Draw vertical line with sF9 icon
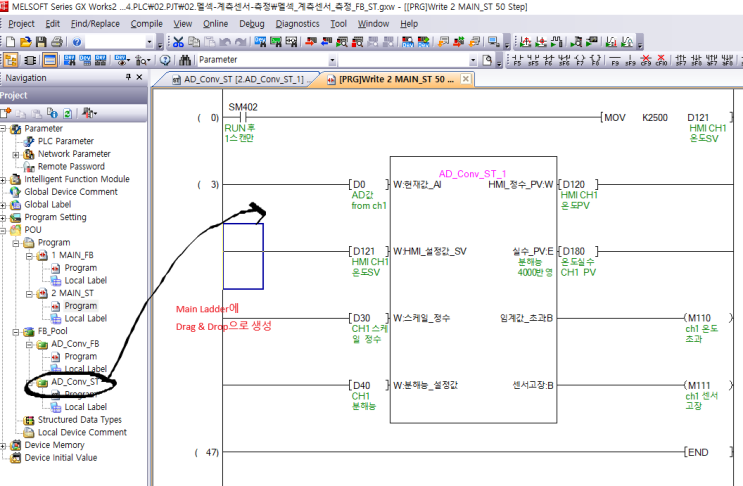This screenshot has height=486, width=743. [x=630, y=60]
